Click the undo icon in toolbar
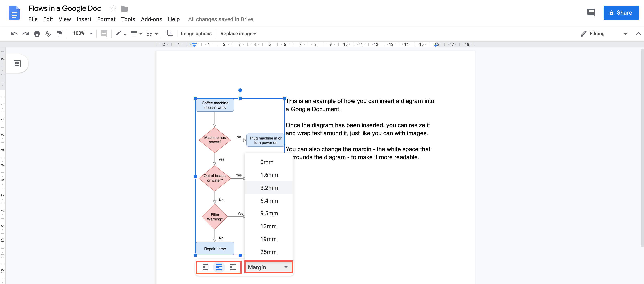This screenshot has height=284, width=644. click(14, 34)
